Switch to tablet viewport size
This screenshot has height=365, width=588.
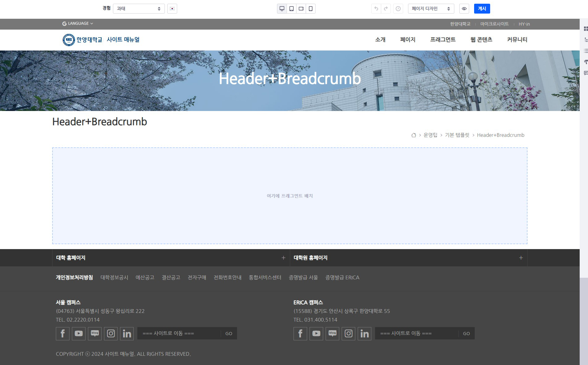click(x=291, y=9)
